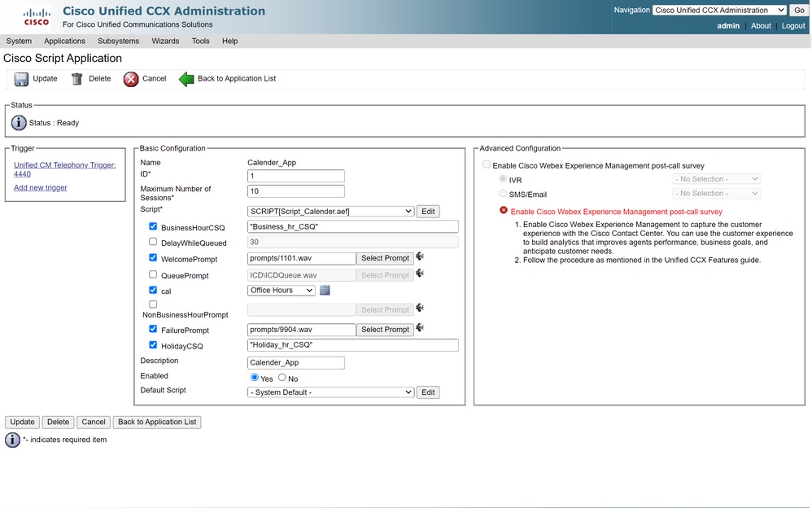
Task: Toggle the cal checkbox
Action: coord(153,290)
